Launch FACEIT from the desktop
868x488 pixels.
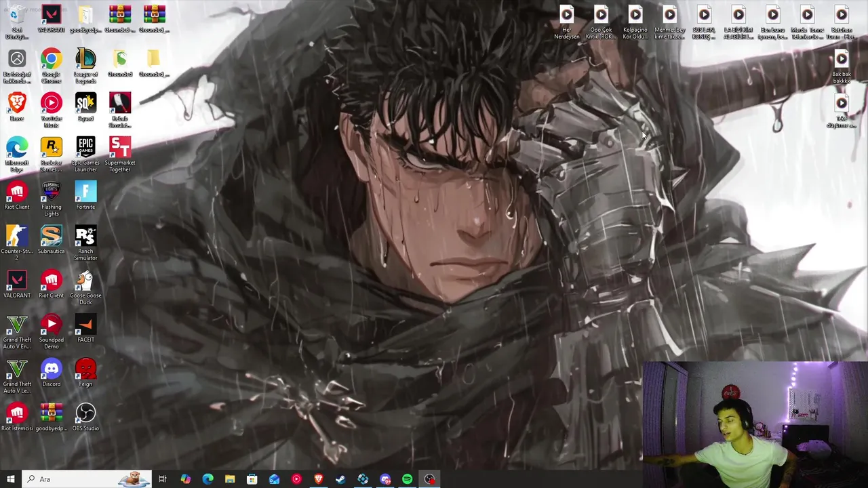click(x=85, y=328)
